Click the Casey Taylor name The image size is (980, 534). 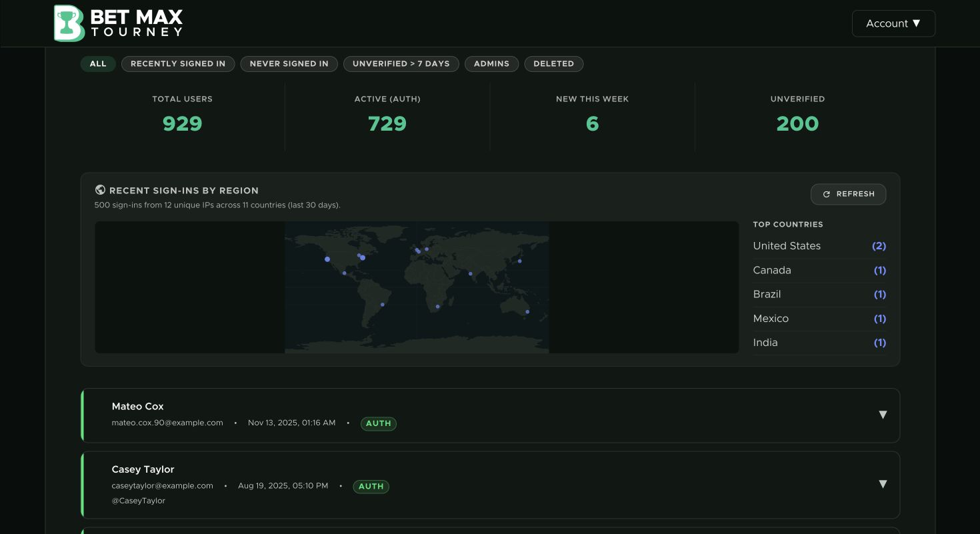[x=143, y=469]
